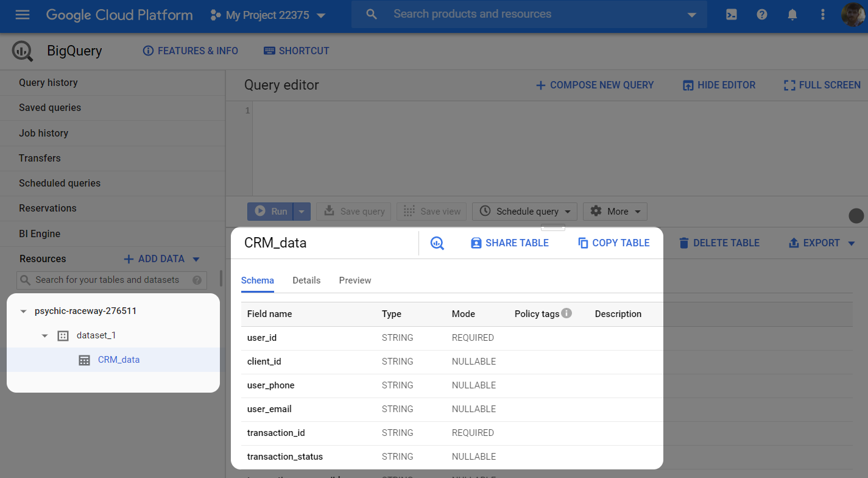Viewport: 868px width, 478px height.
Task: Click Save query
Action: tap(354, 212)
